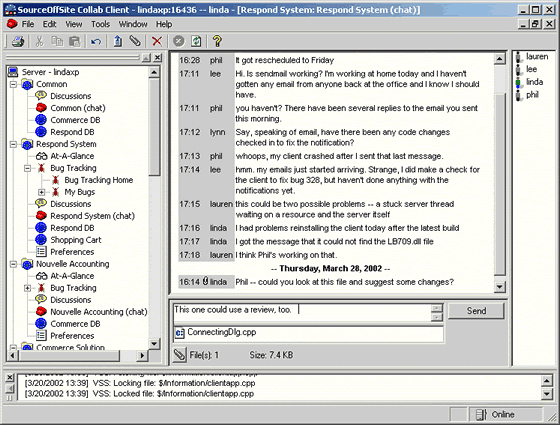Click the paperclip attach toolbar icon
The height and width of the screenshot is (425, 560).
pyautogui.click(x=135, y=41)
